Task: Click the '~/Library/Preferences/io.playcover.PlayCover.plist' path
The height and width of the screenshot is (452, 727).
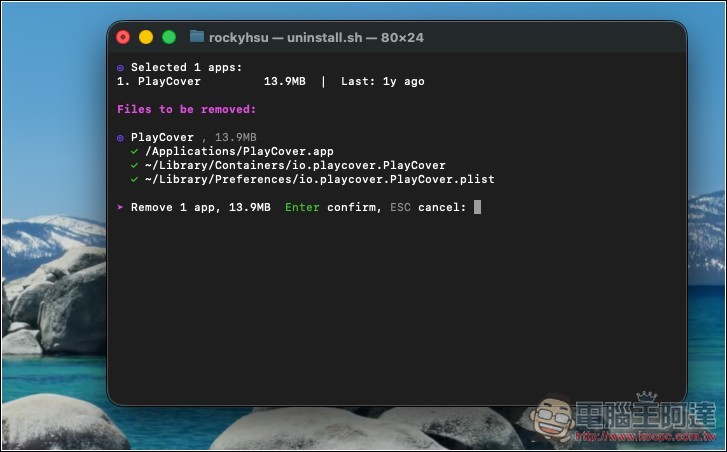Action: pos(319,179)
